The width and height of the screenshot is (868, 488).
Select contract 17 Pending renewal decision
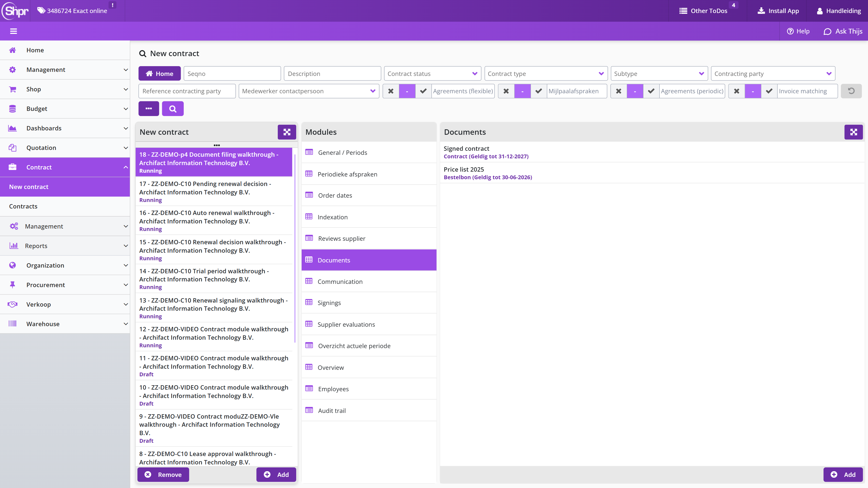pyautogui.click(x=214, y=191)
